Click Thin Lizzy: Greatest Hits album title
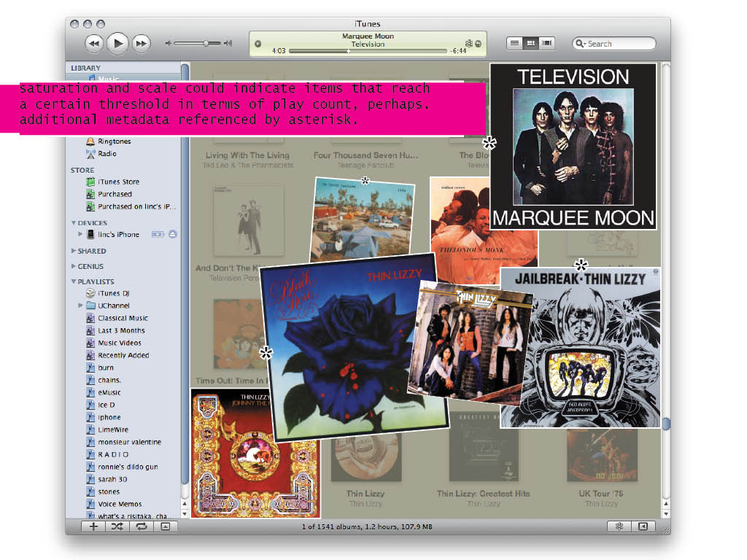747x560 pixels. pyautogui.click(x=483, y=494)
